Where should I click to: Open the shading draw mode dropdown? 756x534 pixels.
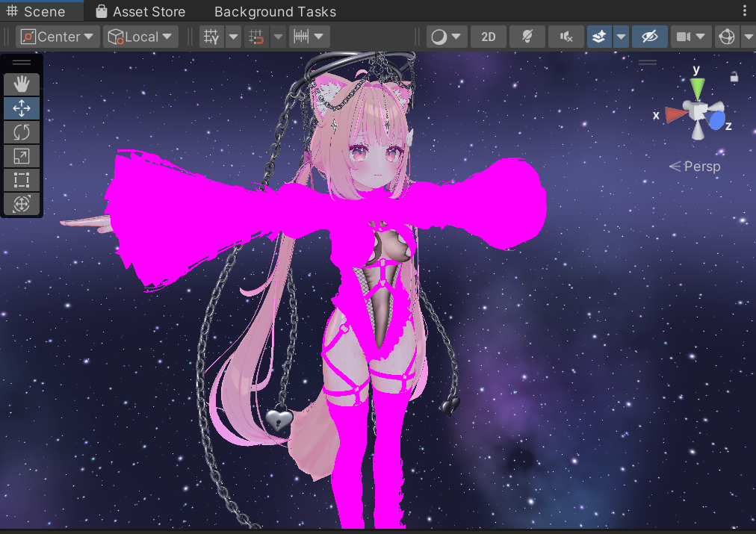tap(446, 37)
